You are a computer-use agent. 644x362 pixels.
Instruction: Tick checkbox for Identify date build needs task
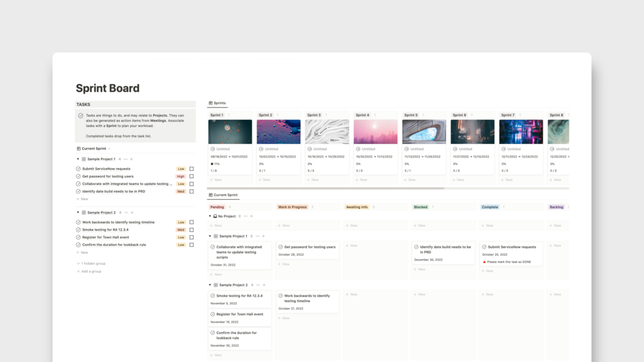coord(192,192)
